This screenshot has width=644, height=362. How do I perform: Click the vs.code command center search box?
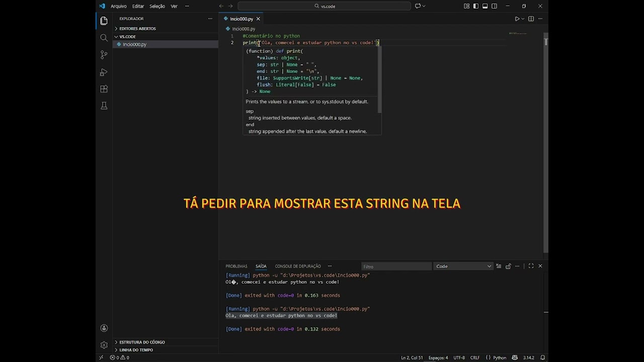(325, 6)
